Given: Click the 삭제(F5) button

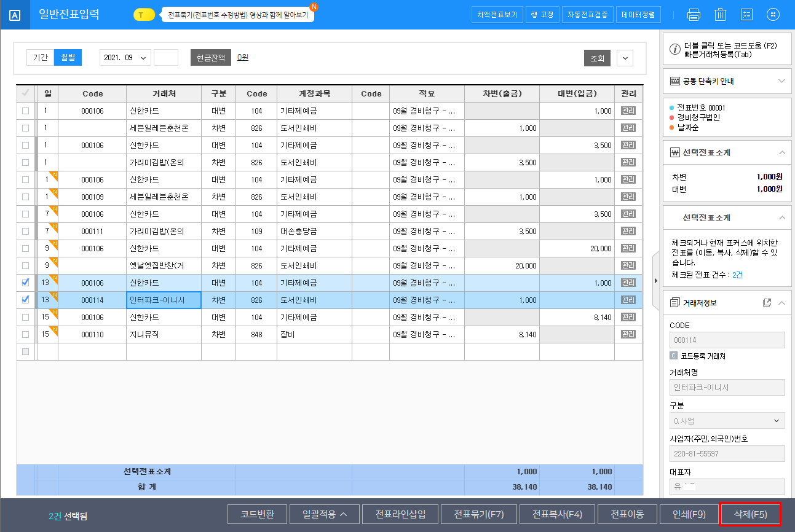Looking at the screenshot, I should 750,514.
